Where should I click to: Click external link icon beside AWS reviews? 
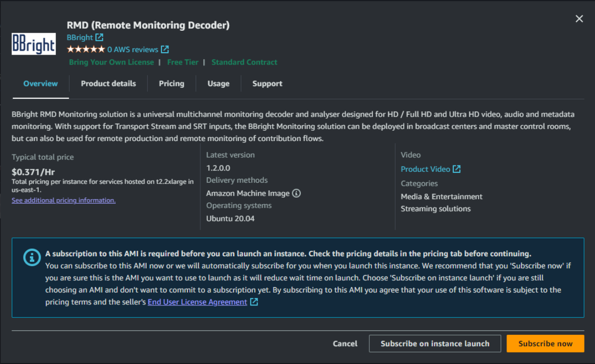(x=165, y=49)
